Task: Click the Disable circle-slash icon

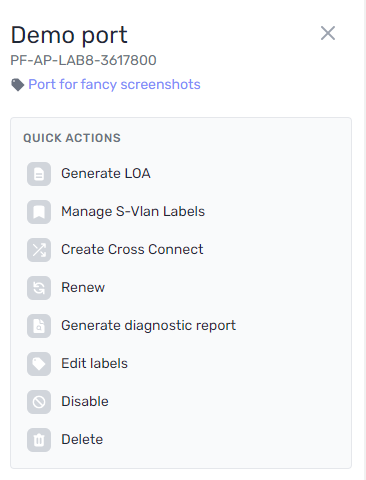Action: [x=39, y=402]
